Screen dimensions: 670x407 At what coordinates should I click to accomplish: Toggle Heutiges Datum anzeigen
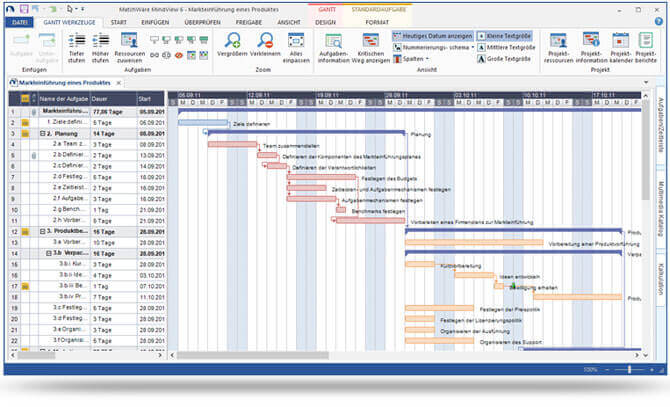pos(432,36)
